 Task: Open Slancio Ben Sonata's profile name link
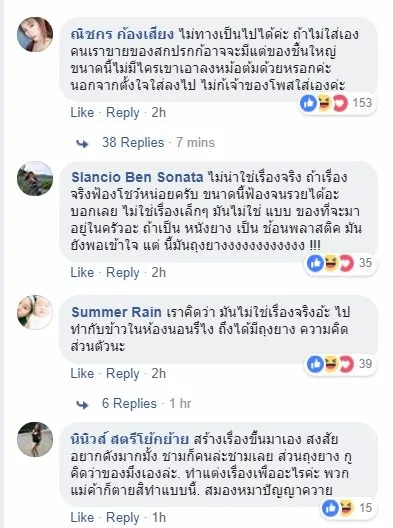137,177
